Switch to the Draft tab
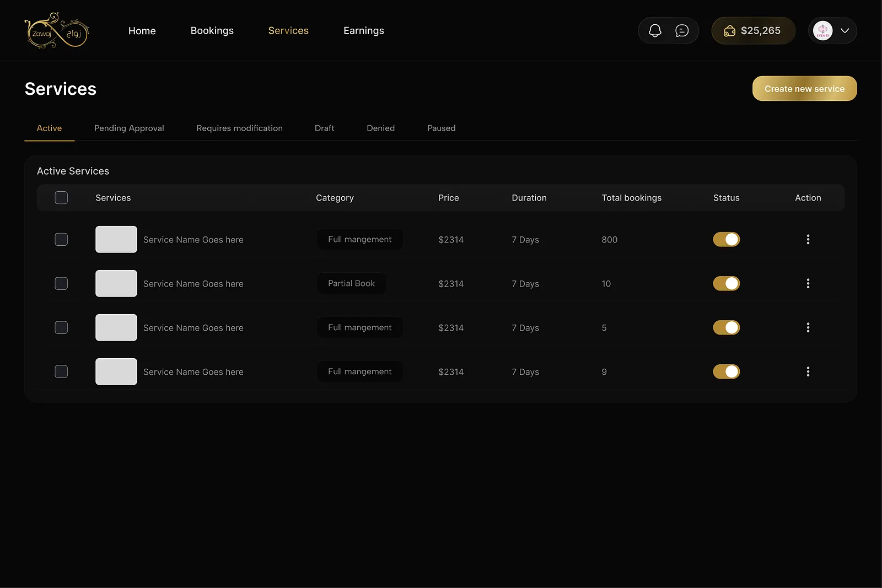The image size is (882, 588). (x=324, y=128)
